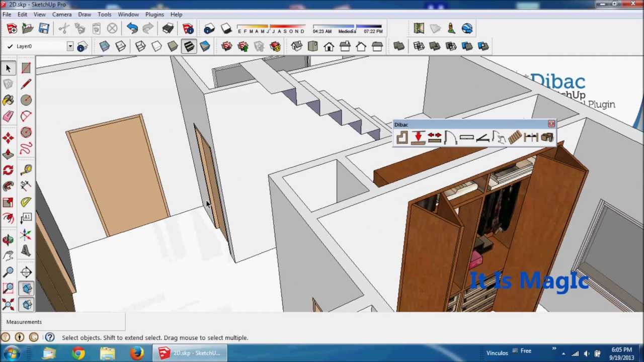Open the Layer0 layer dropdown
This screenshot has width=644, height=362.
[x=70, y=46]
